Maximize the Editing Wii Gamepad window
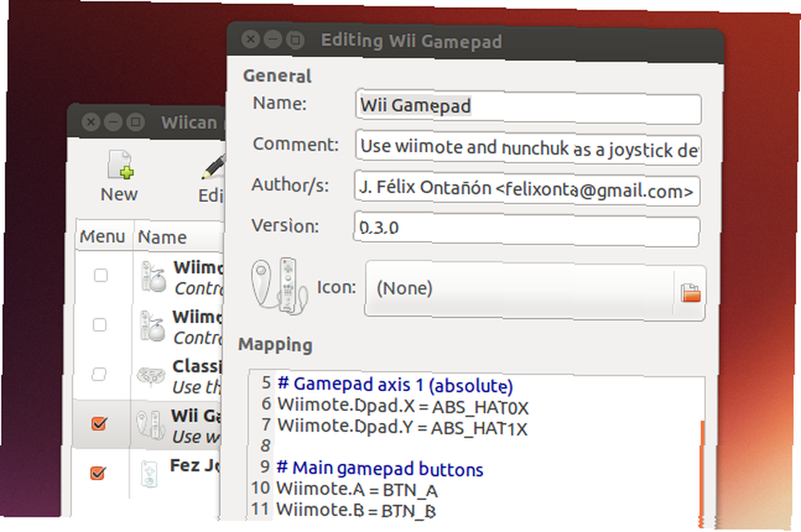Screen dimensions: 801x532 click(295, 39)
